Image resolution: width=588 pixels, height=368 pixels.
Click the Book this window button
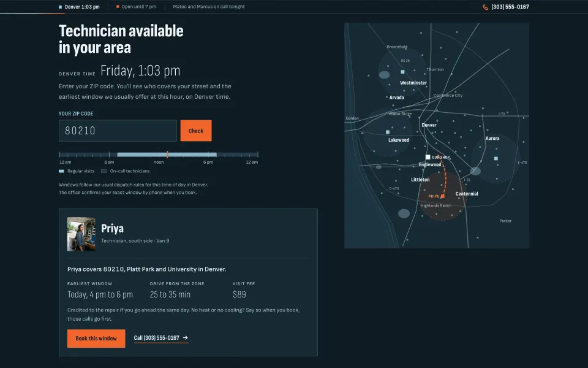(x=96, y=339)
